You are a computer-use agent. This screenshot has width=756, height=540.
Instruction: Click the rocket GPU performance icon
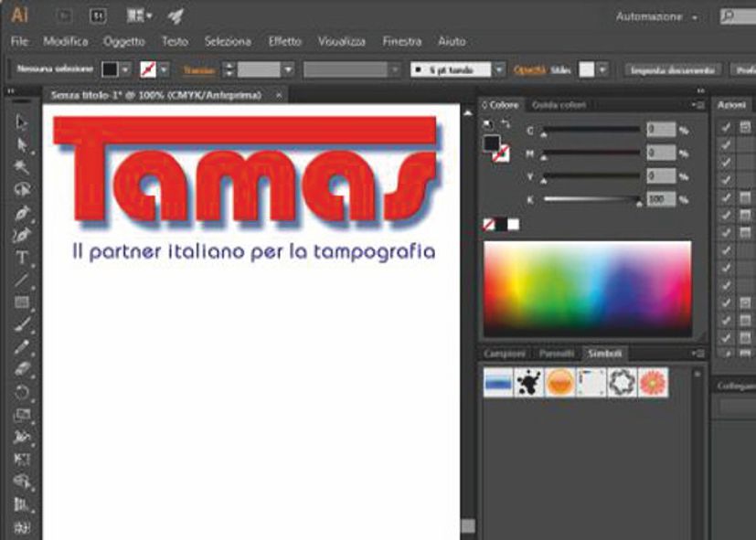coord(176,16)
